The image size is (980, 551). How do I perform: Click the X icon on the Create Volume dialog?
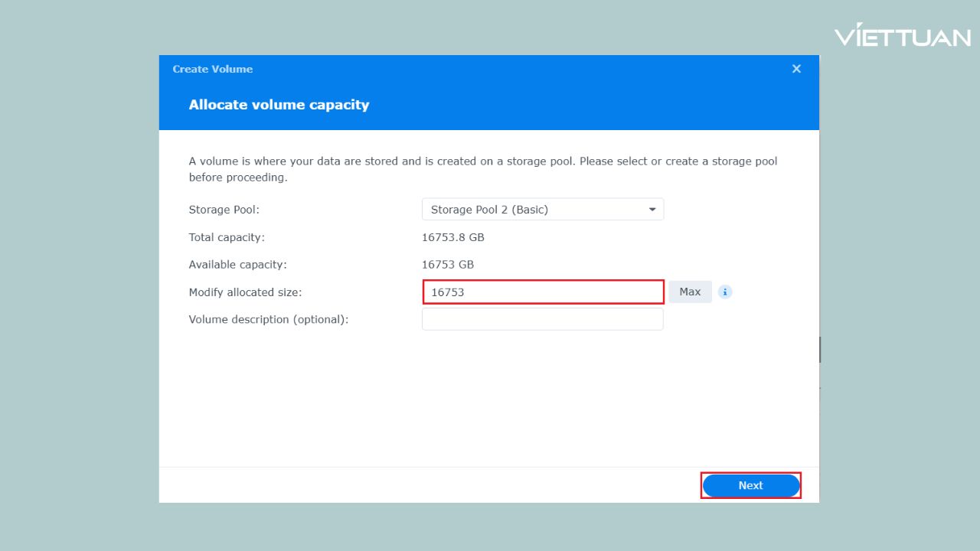(796, 68)
